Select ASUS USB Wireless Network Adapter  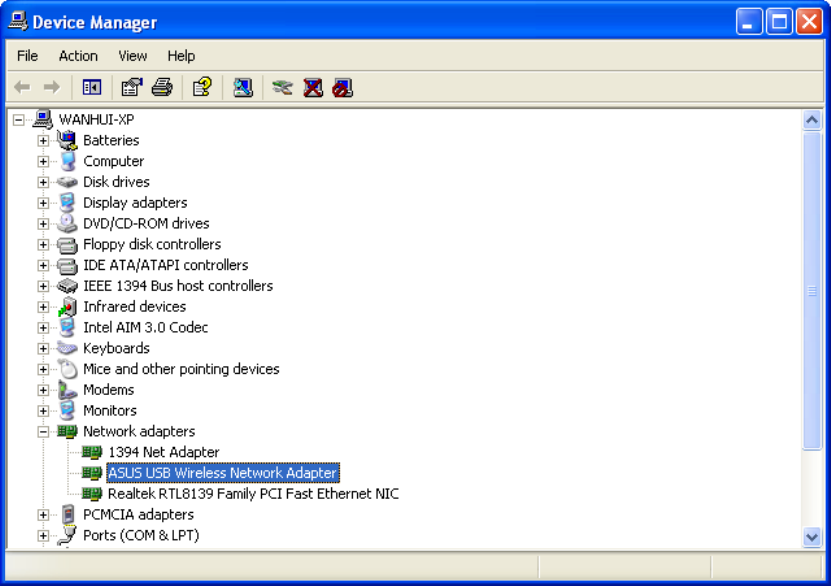223,473
